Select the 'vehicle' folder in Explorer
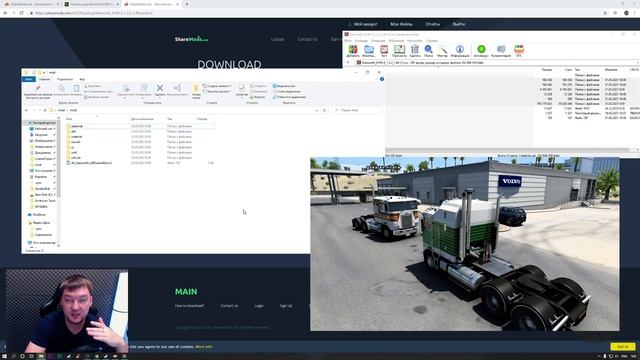This screenshot has width=640, height=360. pos(76,158)
